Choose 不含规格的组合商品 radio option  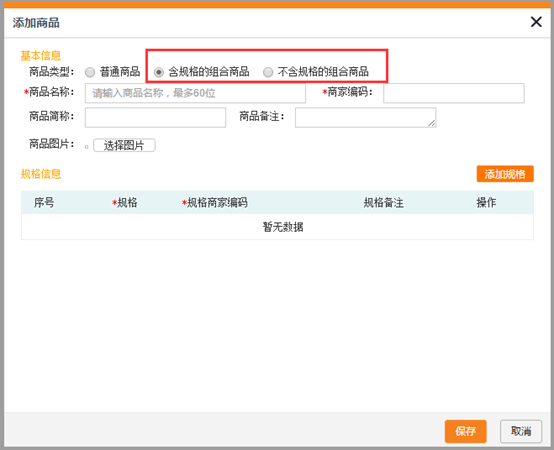268,72
